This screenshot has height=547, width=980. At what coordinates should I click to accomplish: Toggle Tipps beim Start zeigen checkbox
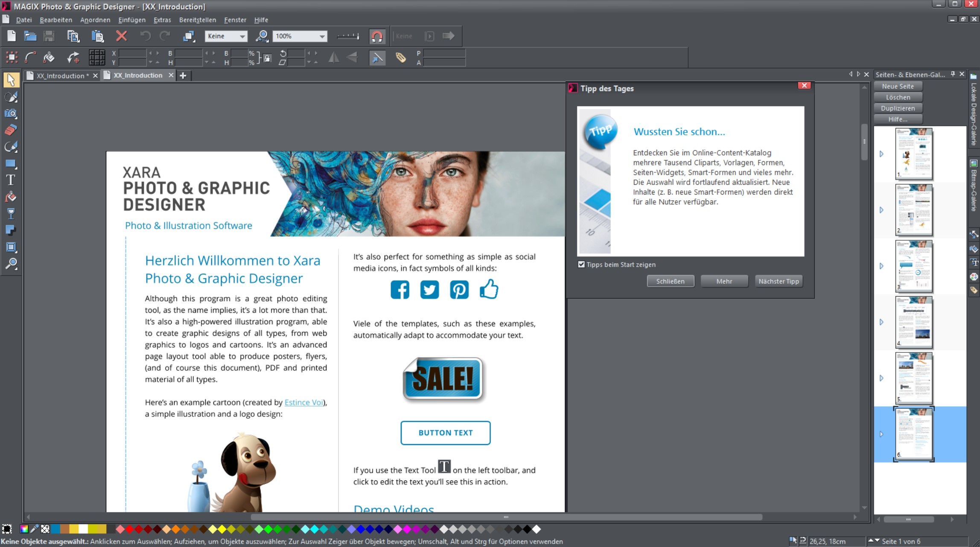pyautogui.click(x=581, y=265)
